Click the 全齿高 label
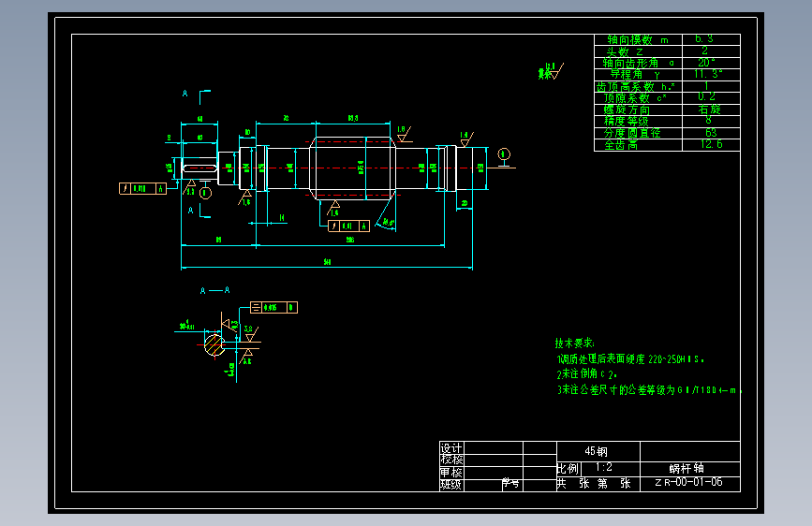Image resolution: width=812 pixels, height=526 pixels. (x=621, y=145)
